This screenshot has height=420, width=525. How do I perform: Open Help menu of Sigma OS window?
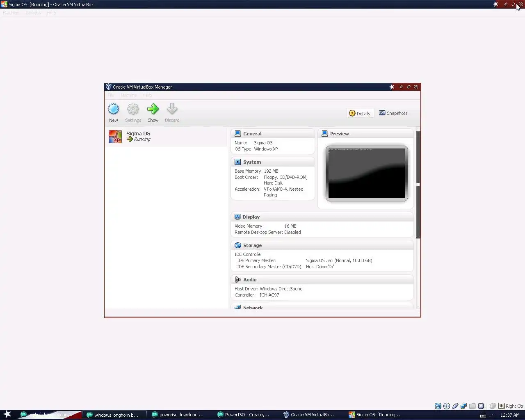coord(51,13)
